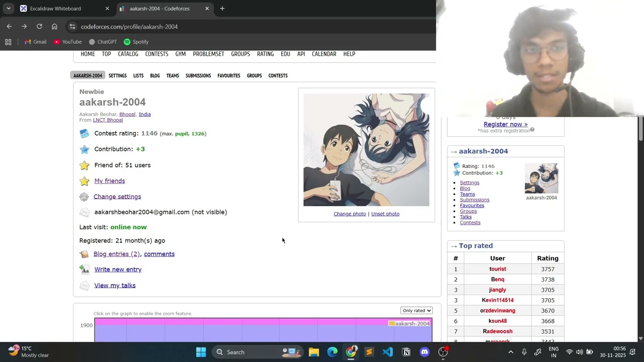Click the gear icon beside Change settings
The image size is (644, 362).
point(84,197)
